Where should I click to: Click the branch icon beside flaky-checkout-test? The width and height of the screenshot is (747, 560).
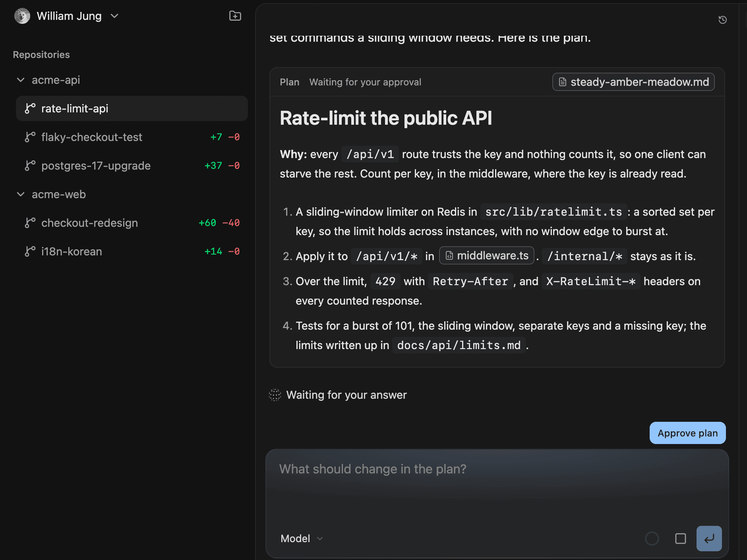tap(30, 137)
